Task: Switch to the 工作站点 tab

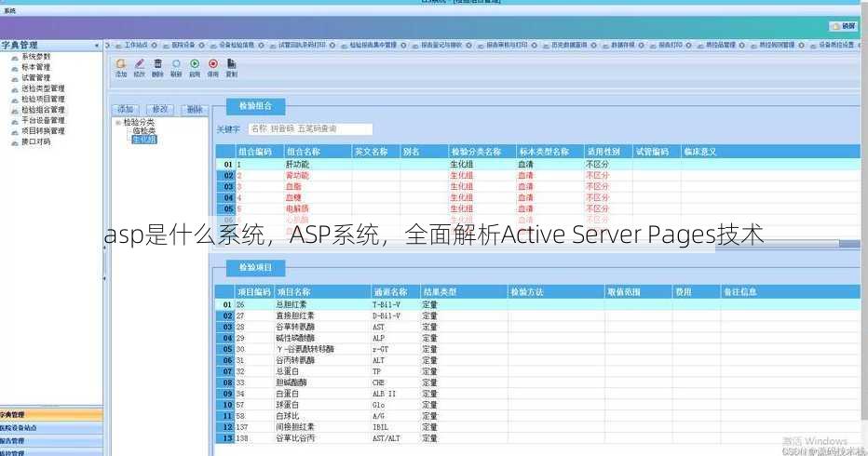Action: 136,45
